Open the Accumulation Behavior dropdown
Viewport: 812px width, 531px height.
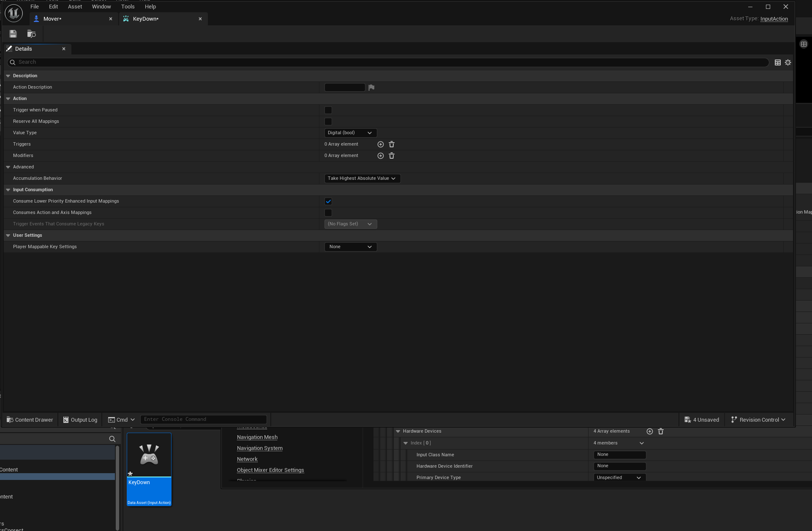(x=362, y=179)
